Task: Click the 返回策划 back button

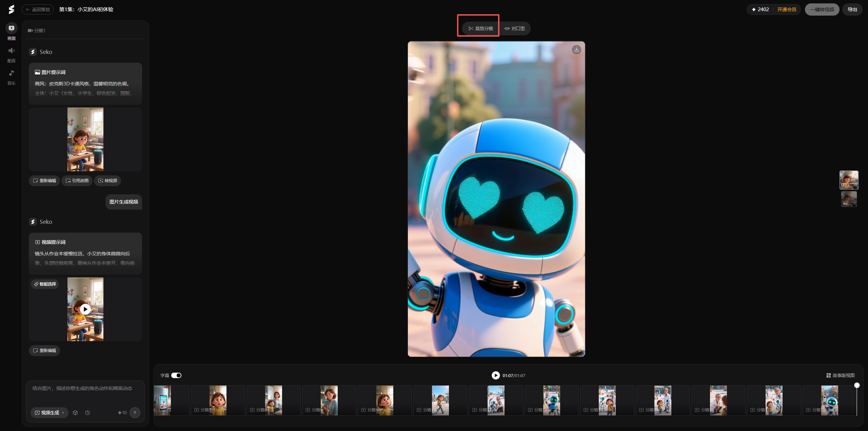Action: click(38, 9)
